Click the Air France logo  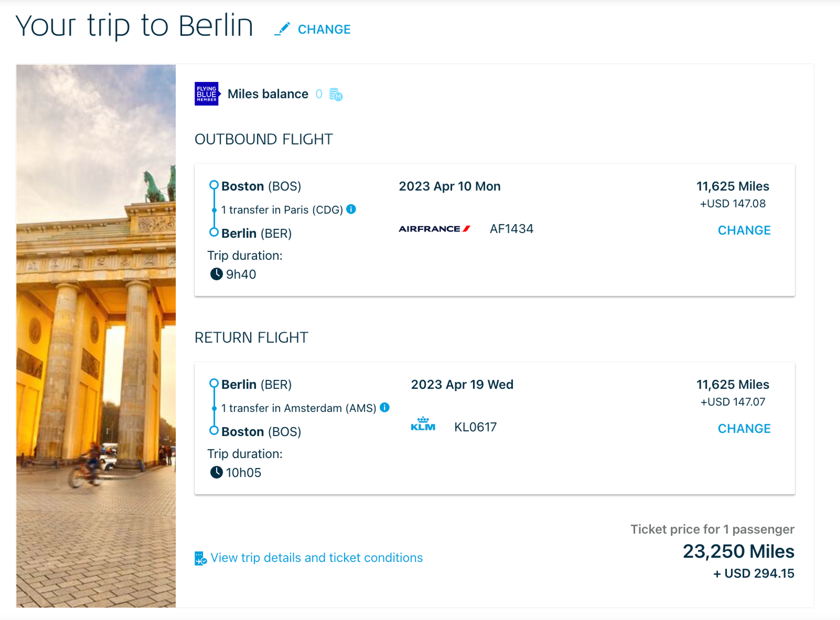434,228
